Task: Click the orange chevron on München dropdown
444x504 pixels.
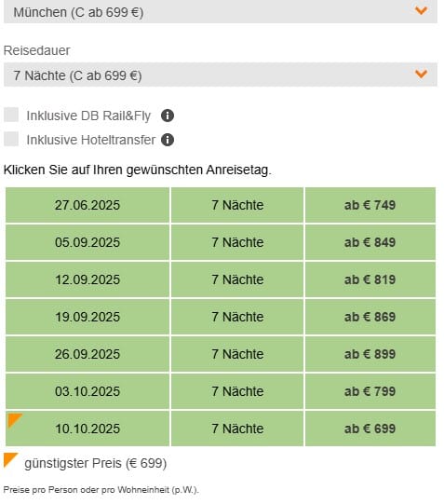Action: point(421,10)
